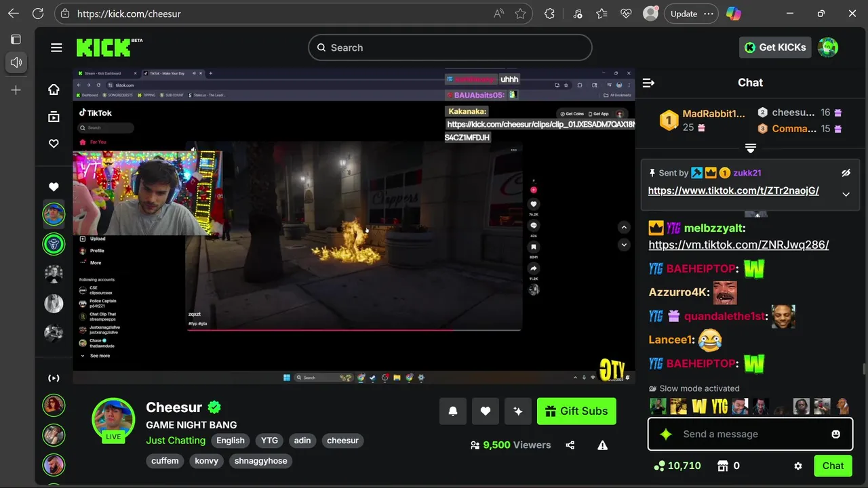
Task: Insert YTG emote from quick emotes
Action: point(719,406)
